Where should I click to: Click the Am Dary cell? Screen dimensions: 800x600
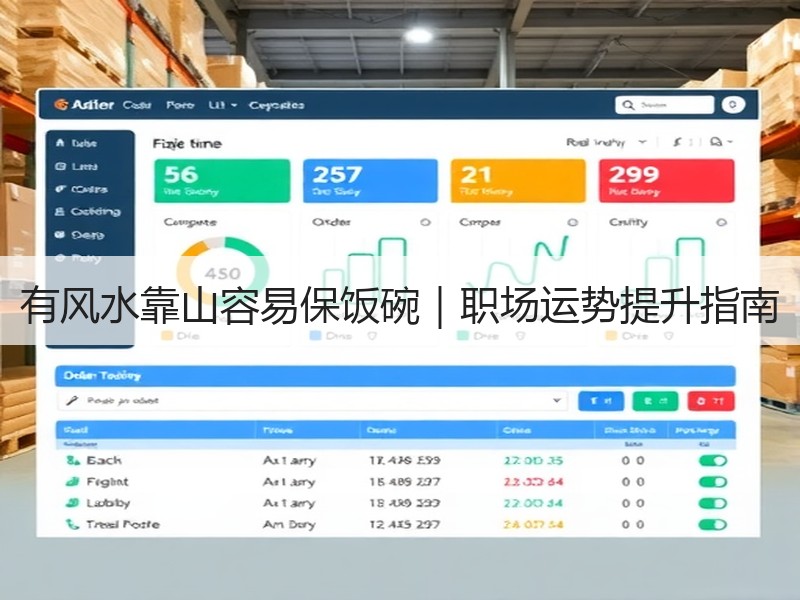pos(289,525)
